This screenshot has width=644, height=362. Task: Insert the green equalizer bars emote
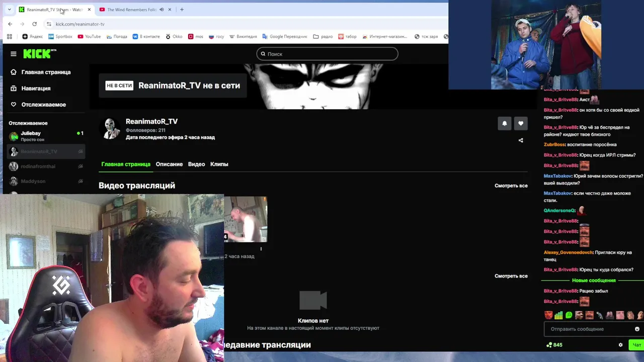pos(558,315)
